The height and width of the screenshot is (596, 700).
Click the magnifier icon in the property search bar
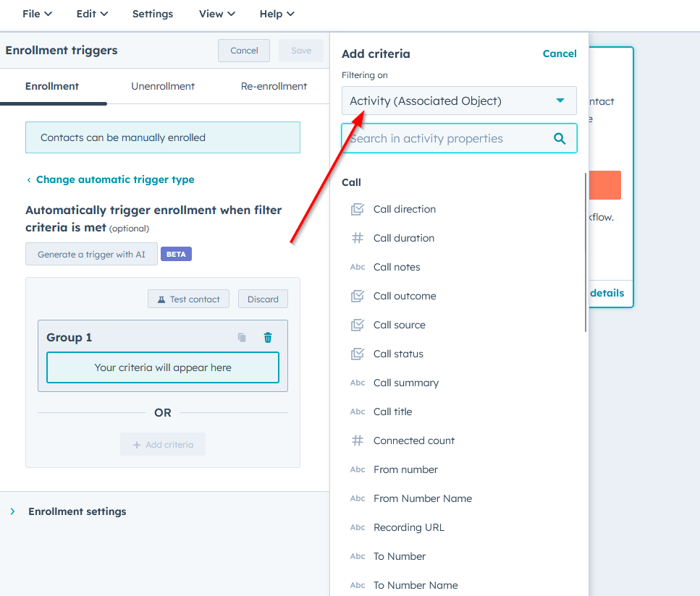tap(560, 137)
